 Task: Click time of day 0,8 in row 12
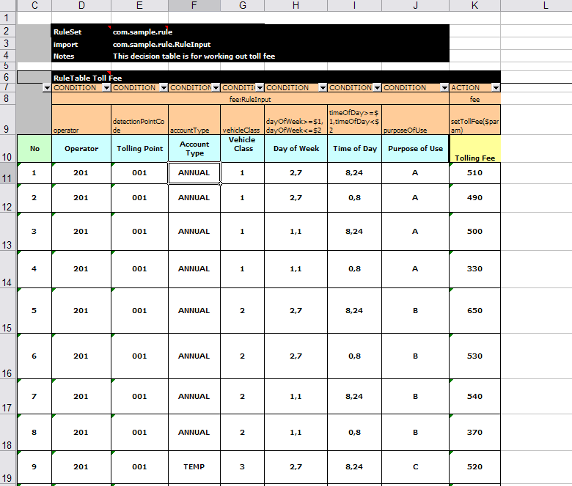point(355,198)
